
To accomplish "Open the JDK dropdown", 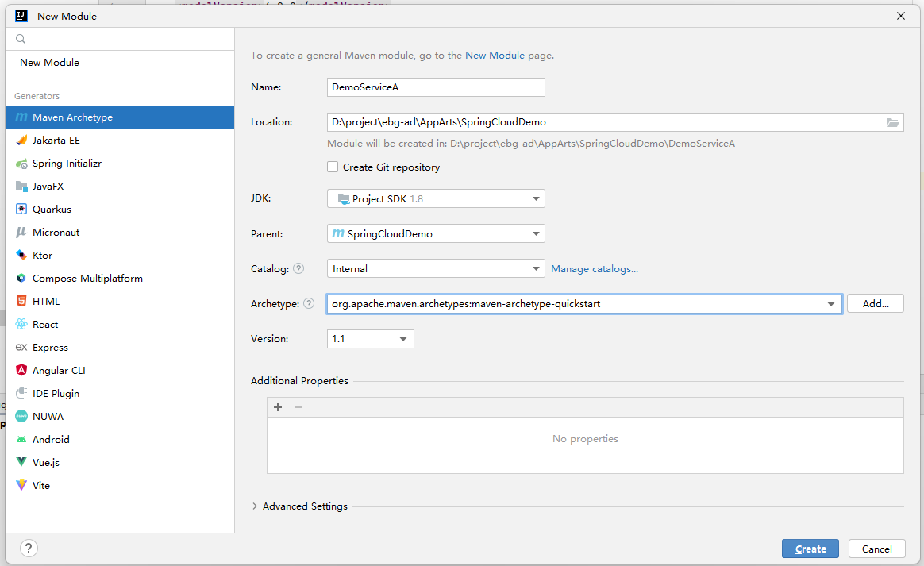I will [x=436, y=199].
